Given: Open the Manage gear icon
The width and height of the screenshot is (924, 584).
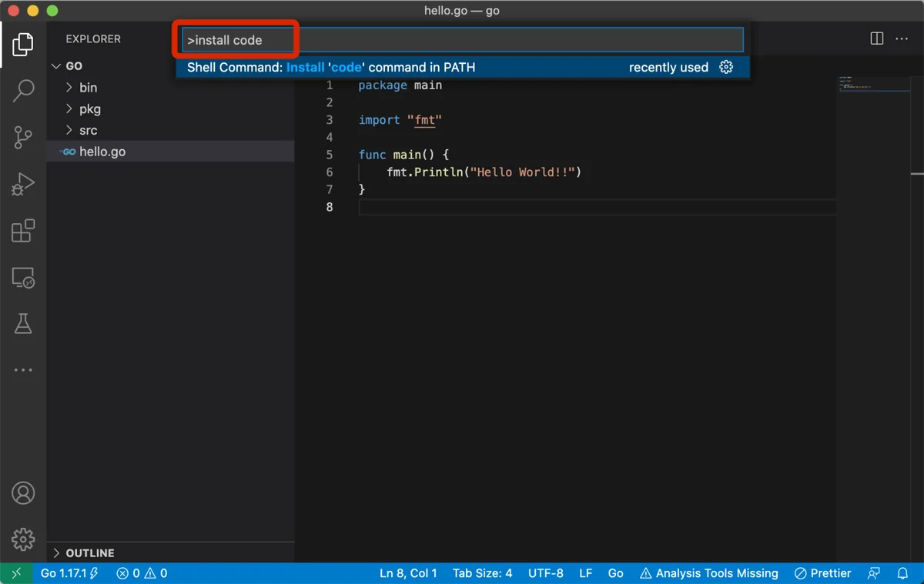Looking at the screenshot, I should coord(23,539).
